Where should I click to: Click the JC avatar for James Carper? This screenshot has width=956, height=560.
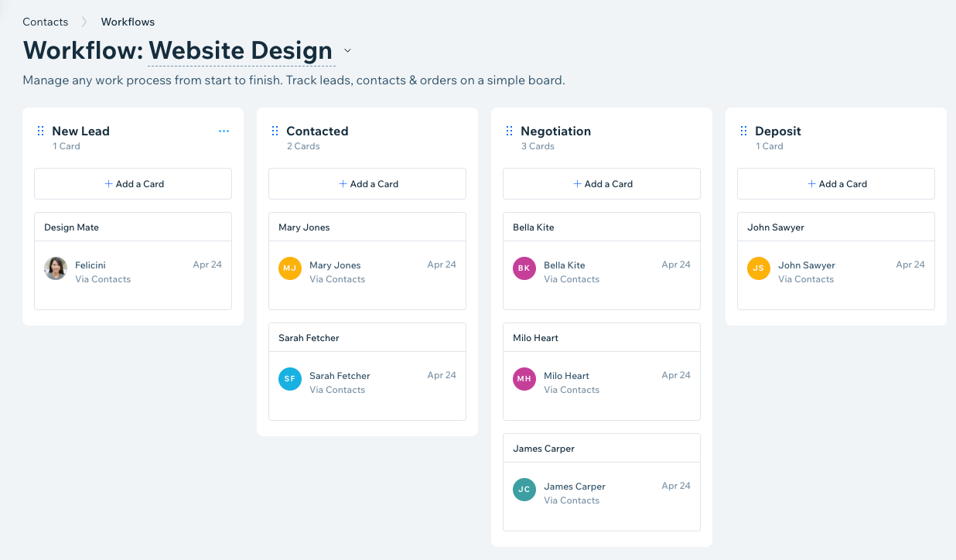tap(524, 490)
